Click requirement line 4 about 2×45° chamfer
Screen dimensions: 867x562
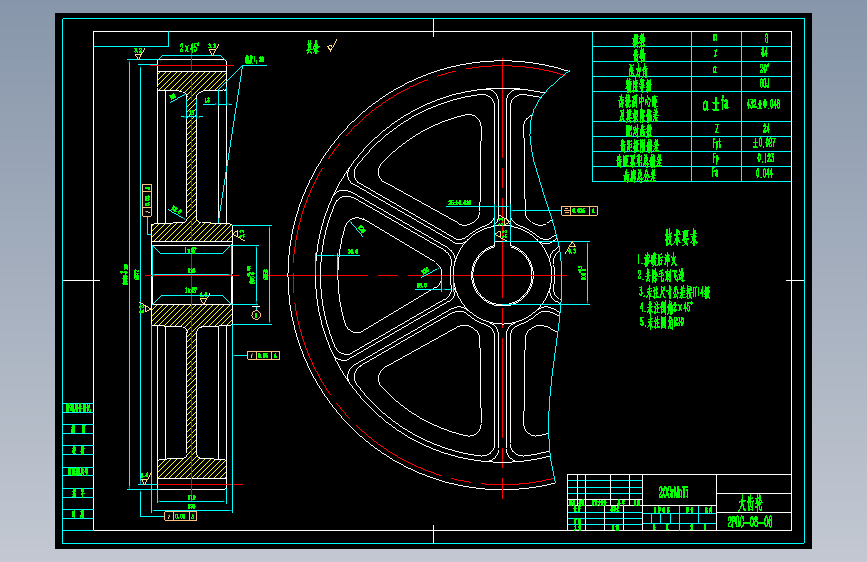(666, 307)
